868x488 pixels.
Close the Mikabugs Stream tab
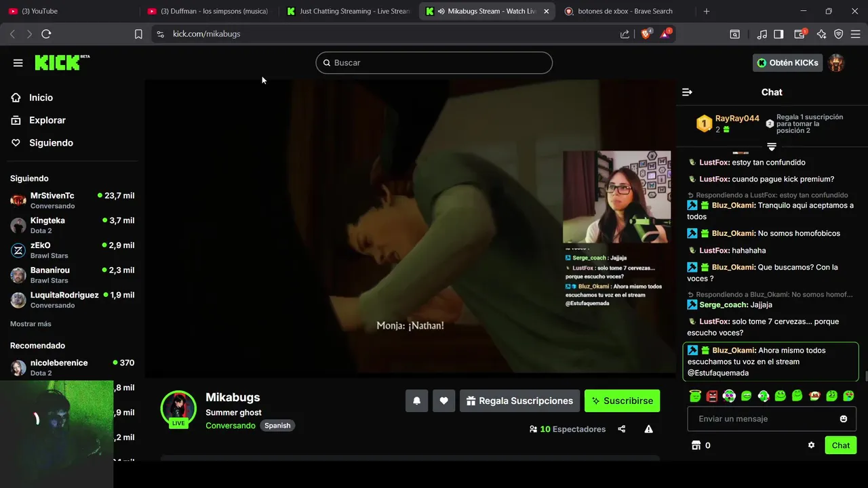[547, 12]
